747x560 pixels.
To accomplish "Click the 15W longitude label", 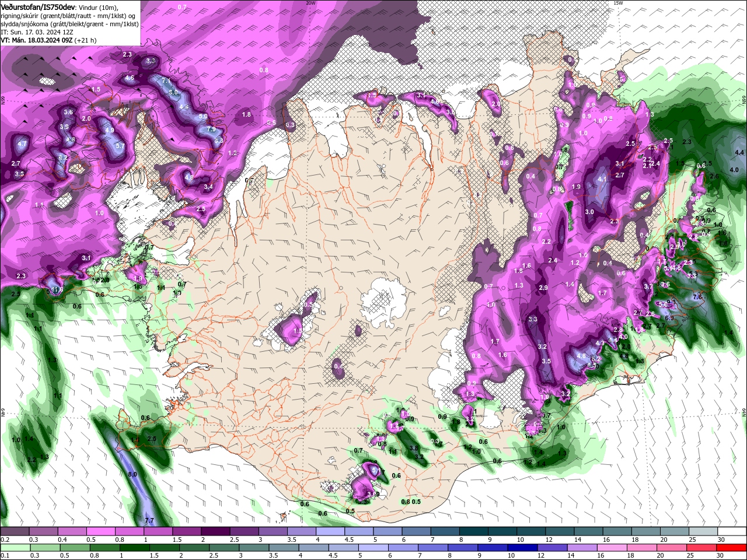I will click(x=618, y=3).
